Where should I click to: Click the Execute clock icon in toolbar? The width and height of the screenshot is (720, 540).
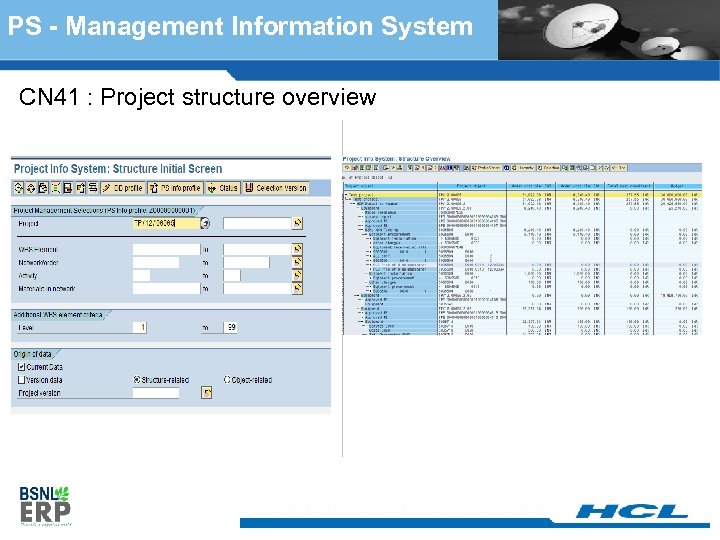pos(19,187)
